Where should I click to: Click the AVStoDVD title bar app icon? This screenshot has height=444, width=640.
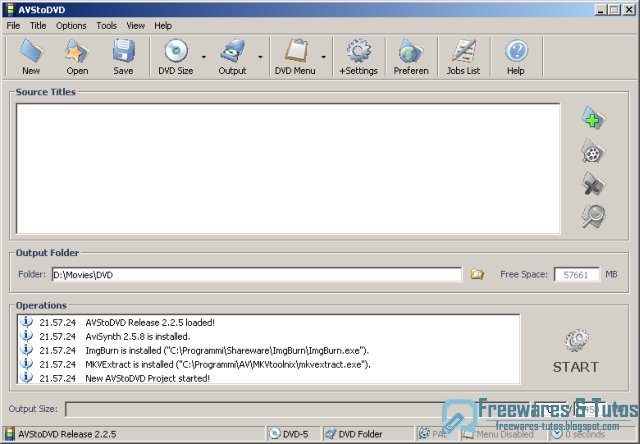click(x=10, y=9)
